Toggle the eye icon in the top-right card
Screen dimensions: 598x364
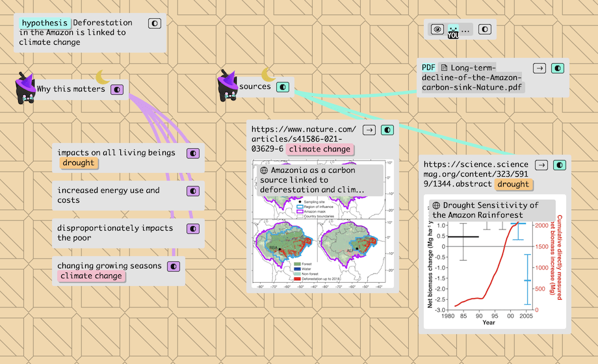(437, 29)
